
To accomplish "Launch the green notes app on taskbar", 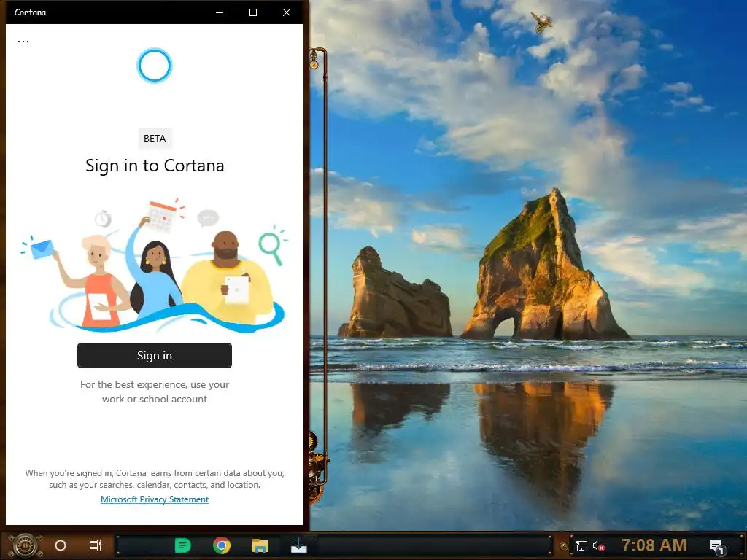I will (182, 545).
